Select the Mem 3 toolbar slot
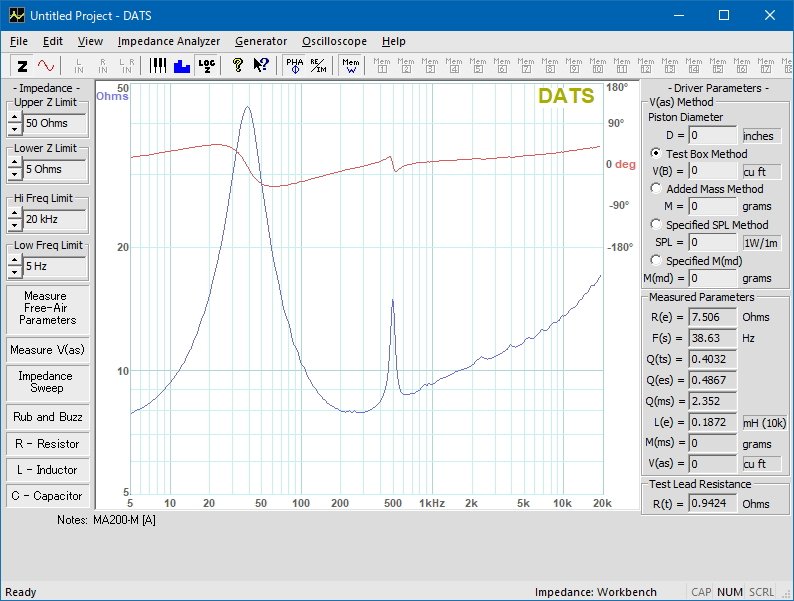This screenshot has height=601, width=794. [430, 66]
